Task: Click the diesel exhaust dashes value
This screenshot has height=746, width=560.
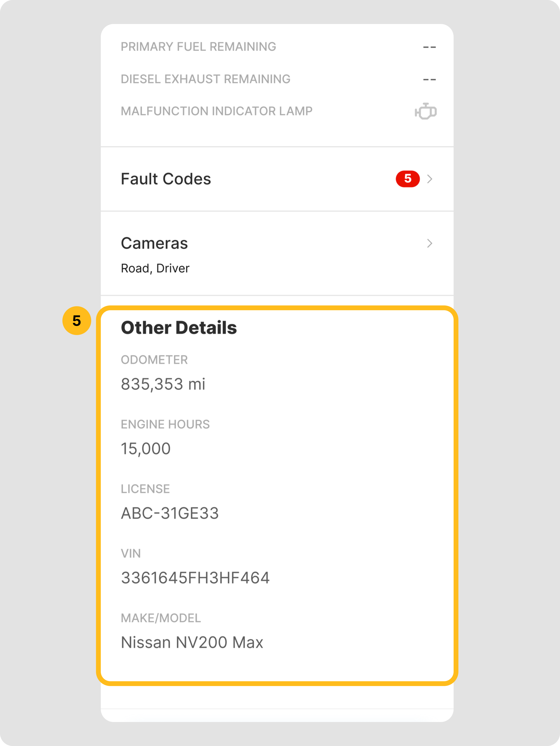Action: [x=429, y=80]
